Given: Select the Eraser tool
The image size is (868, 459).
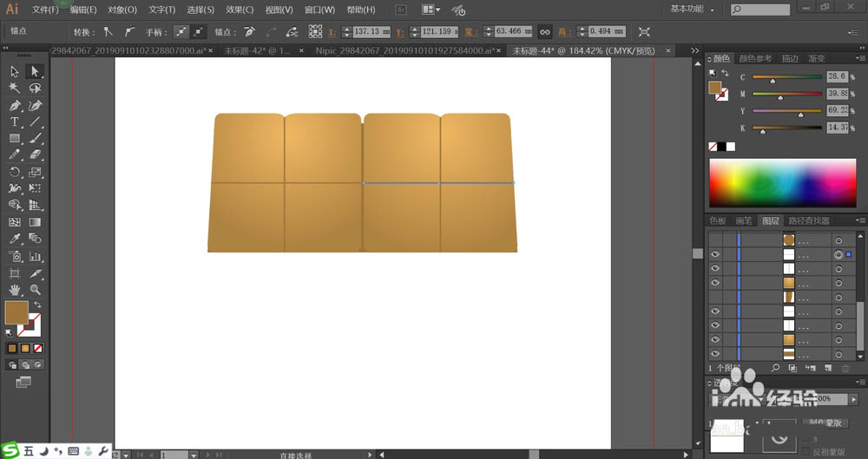Looking at the screenshot, I should tap(35, 155).
